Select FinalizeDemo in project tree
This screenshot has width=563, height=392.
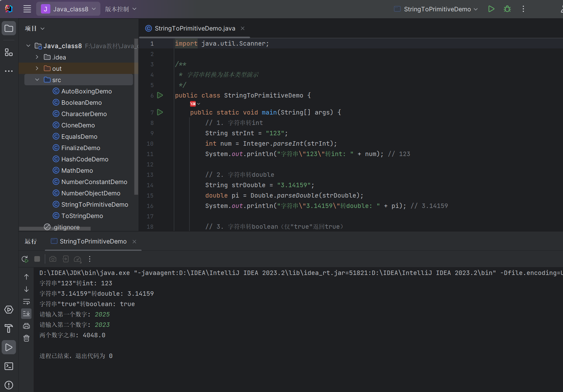pos(81,148)
